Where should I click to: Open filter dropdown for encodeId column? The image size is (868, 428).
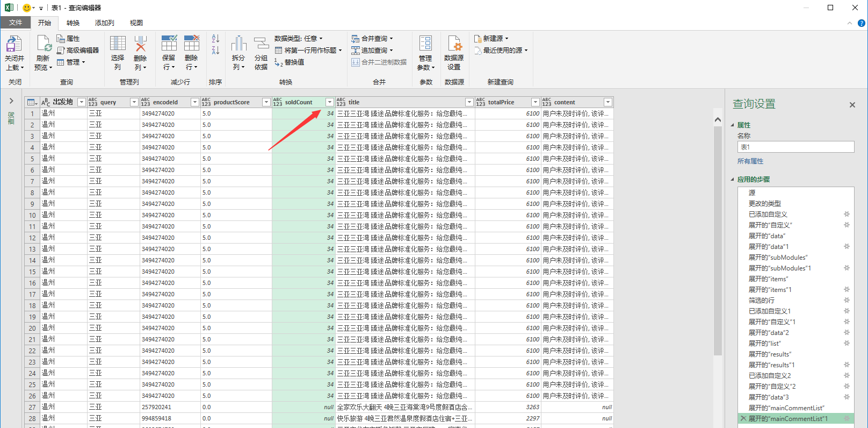(195, 102)
